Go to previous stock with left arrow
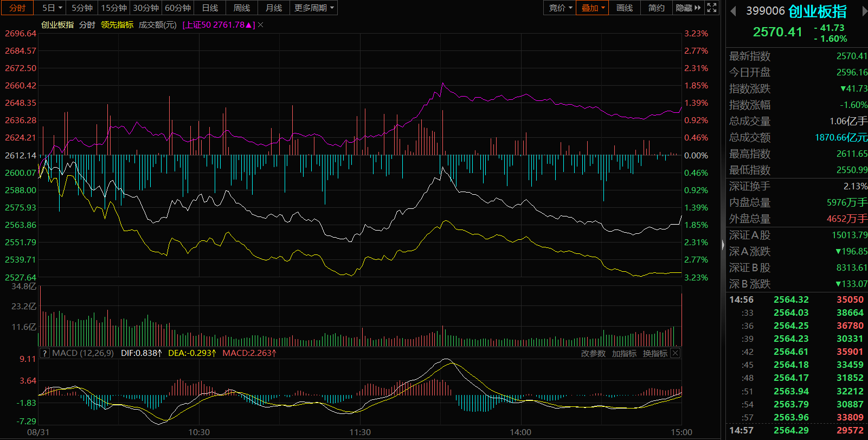Screen dimensions: 868x440 [733, 11]
